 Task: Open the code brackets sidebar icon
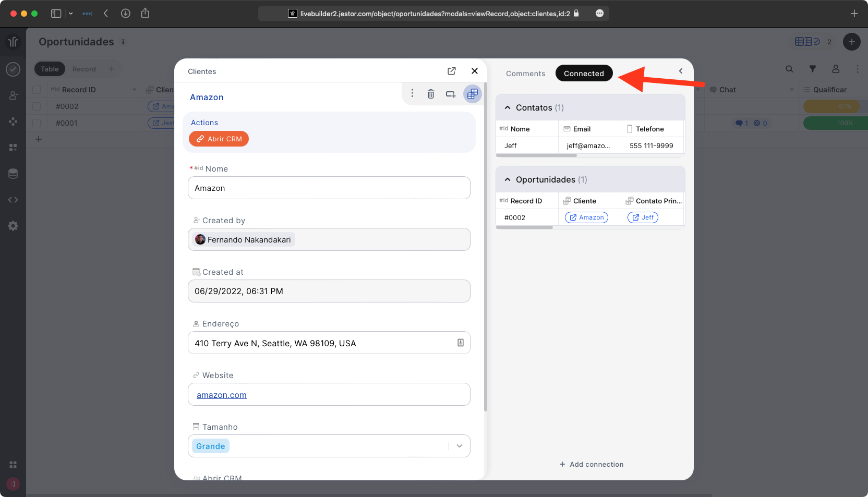[x=13, y=200]
